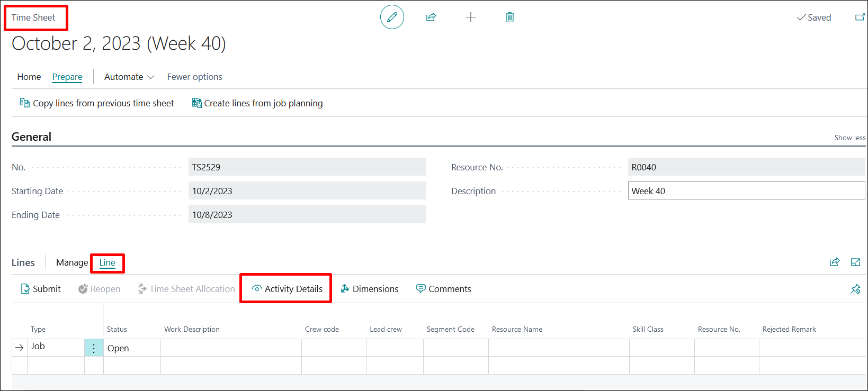Select the Manage tab in Lines
Viewport: 868px width, 391px height.
72,262
